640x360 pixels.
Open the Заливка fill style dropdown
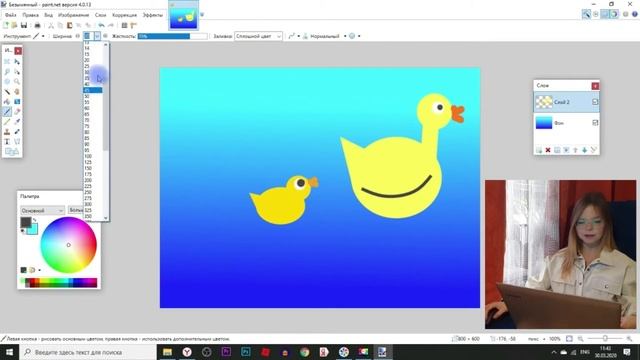(x=258, y=36)
